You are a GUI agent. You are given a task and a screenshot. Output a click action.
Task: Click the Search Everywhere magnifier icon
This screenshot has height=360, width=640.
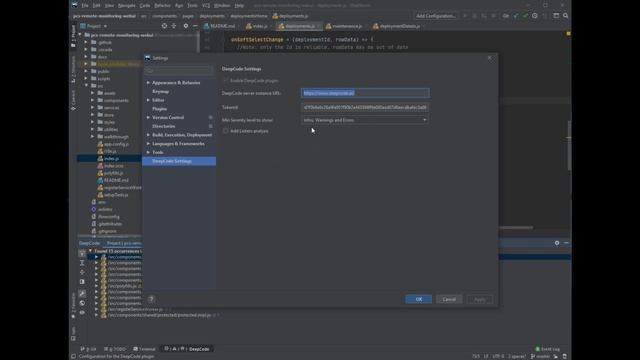565,16
